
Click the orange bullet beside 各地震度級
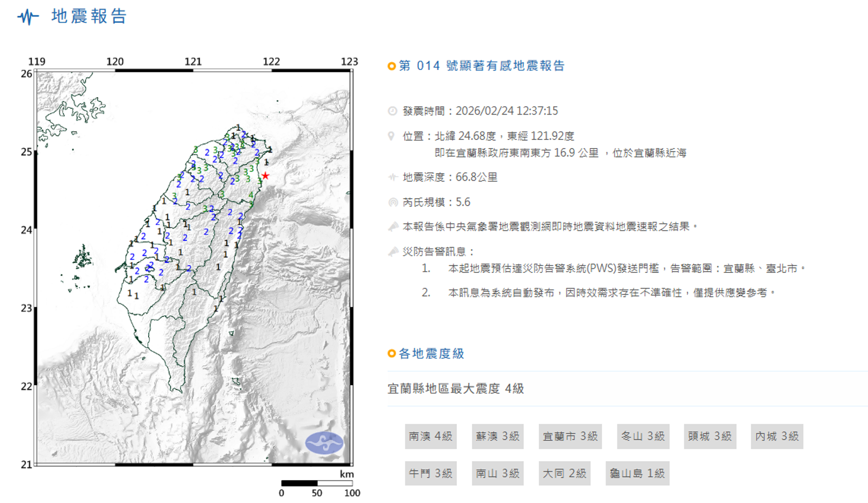pyautogui.click(x=392, y=354)
